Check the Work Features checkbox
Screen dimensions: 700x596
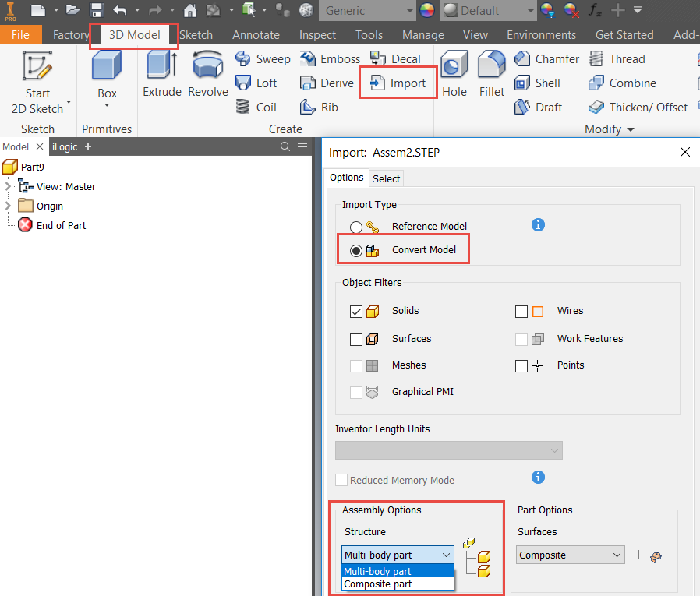pos(521,340)
